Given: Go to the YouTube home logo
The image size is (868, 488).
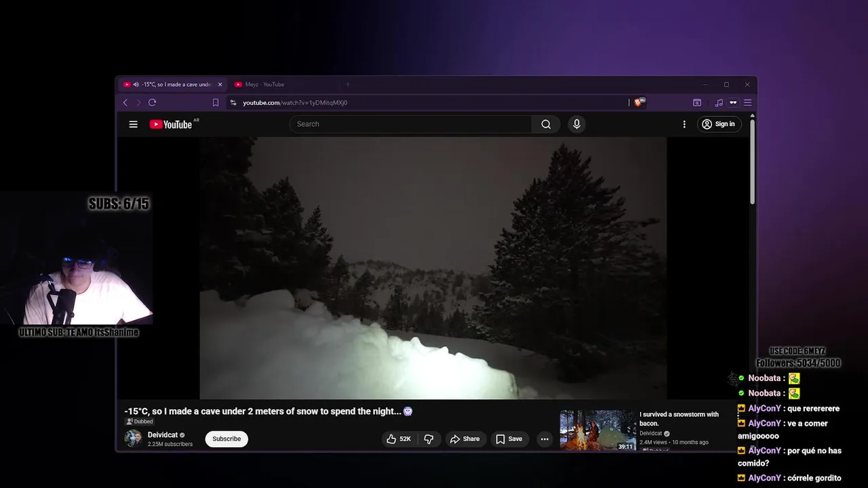Looking at the screenshot, I should (x=171, y=124).
